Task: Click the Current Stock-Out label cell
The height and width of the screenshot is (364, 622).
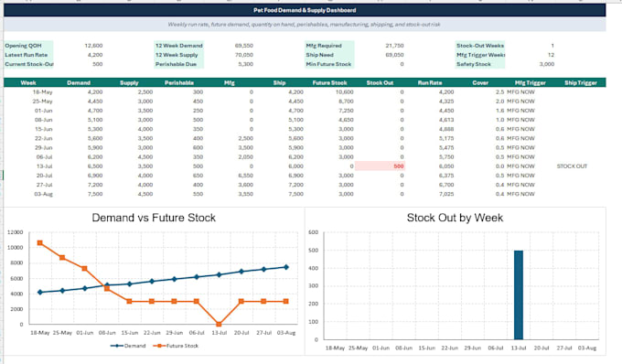Action: pos(29,64)
